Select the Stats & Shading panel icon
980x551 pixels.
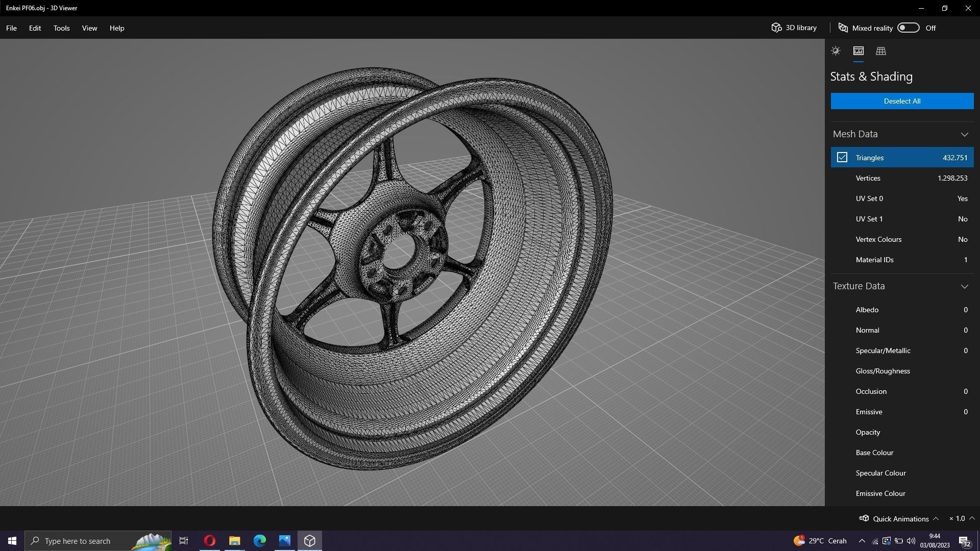point(858,51)
